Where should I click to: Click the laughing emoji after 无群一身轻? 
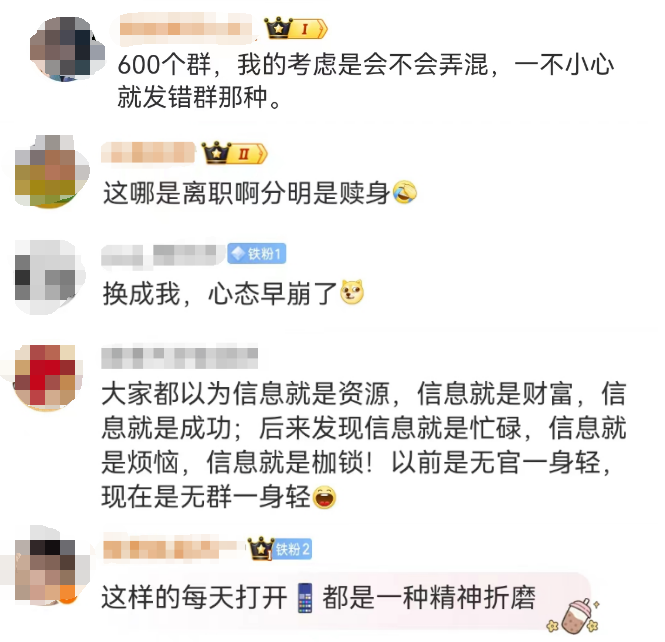tap(324, 497)
